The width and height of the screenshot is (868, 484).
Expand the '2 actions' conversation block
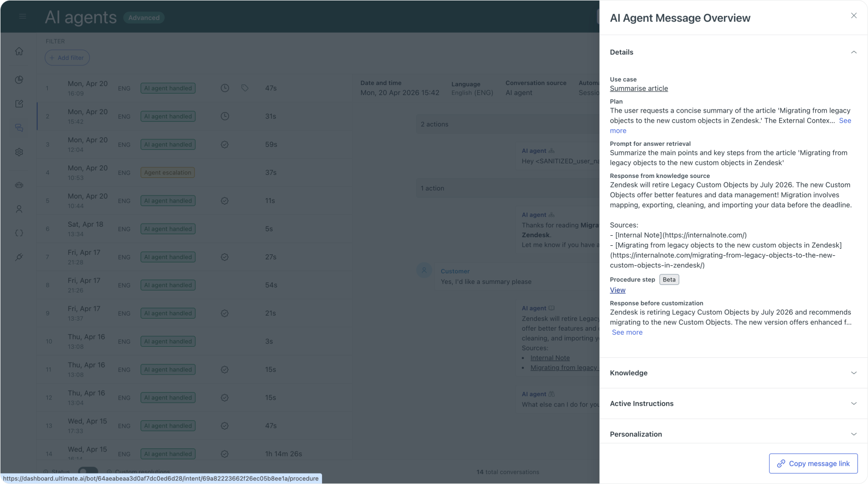[x=507, y=124]
